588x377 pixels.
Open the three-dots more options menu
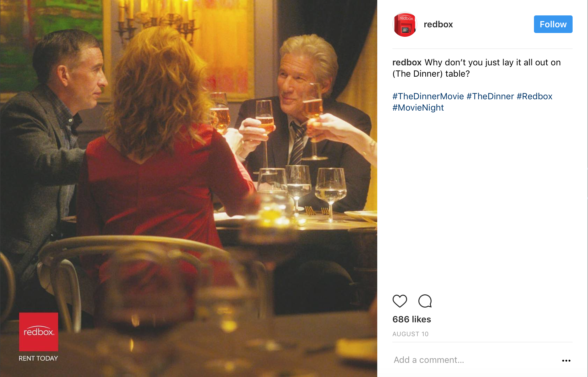tap(566, 360)
